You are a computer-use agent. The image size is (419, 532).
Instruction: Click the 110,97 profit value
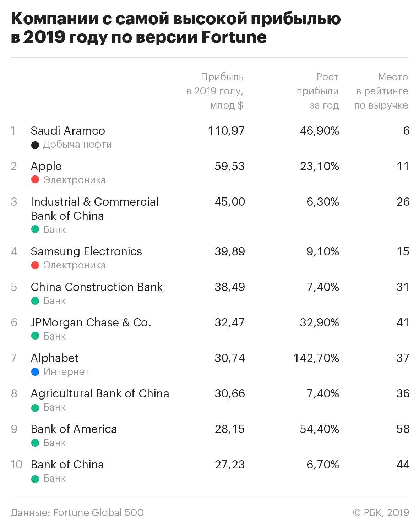point(226,131)
